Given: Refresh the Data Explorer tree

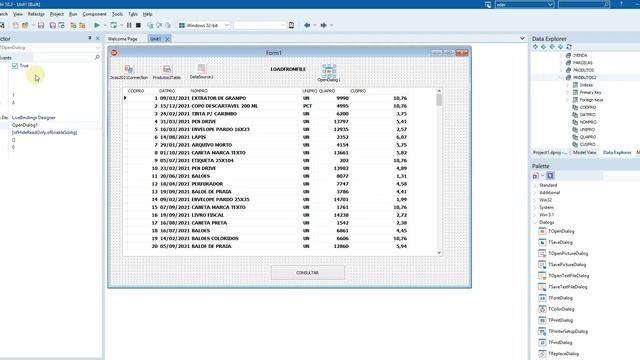Looking at the screenshot, I should [569, 47].
